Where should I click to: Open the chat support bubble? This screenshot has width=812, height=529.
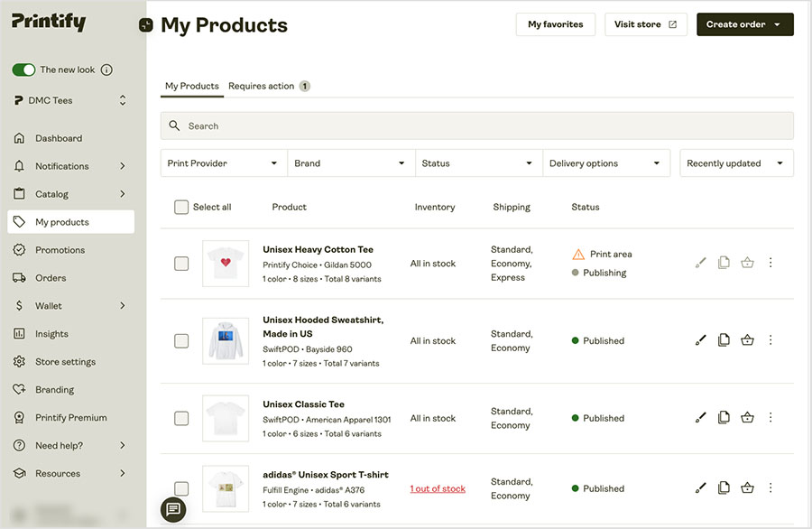[x=173, y=510]
